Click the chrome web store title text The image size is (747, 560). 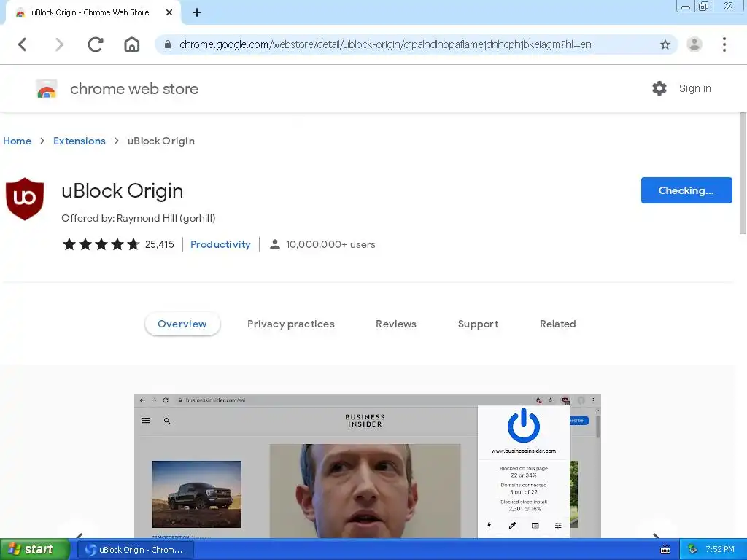[x=134, y=88]
